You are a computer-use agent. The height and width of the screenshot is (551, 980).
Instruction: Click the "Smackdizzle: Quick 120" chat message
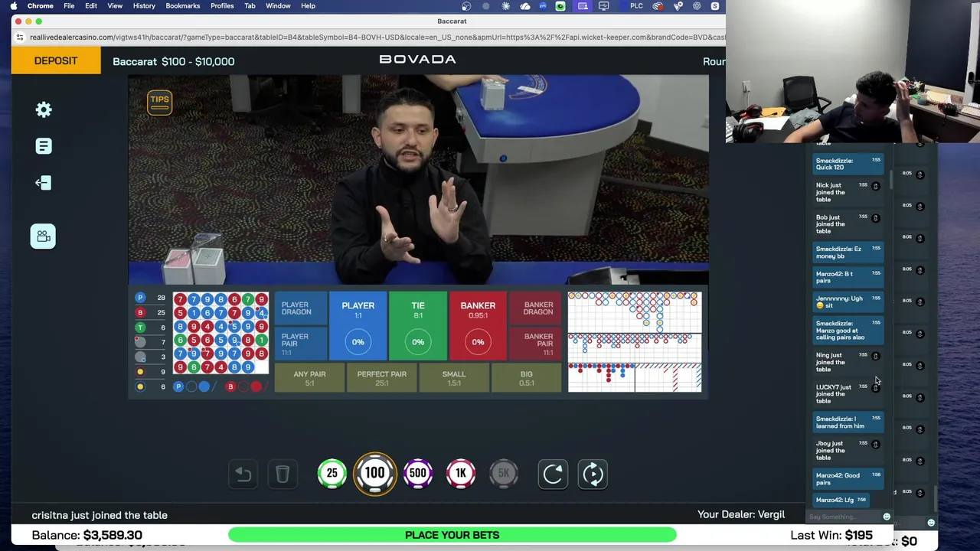pyautogui.click(x=848, y=164)
